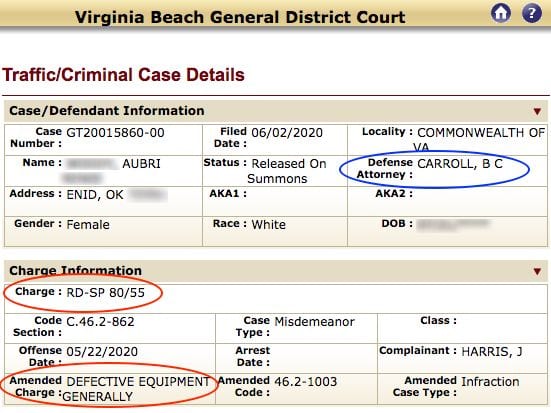The width and height of the screenshot is (551, 413).
Task: Click the amended code 46.2-1003
Action: (305, 382)
